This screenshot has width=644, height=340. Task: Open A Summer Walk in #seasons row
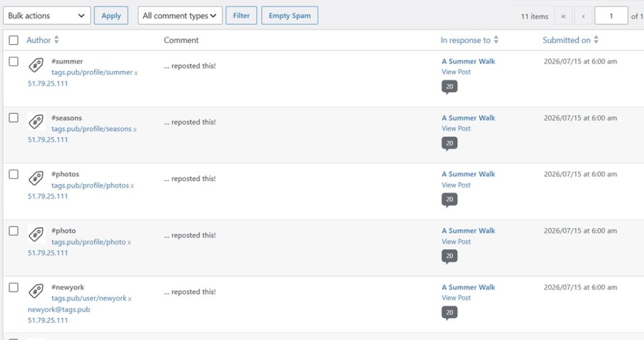pos(468,118)
